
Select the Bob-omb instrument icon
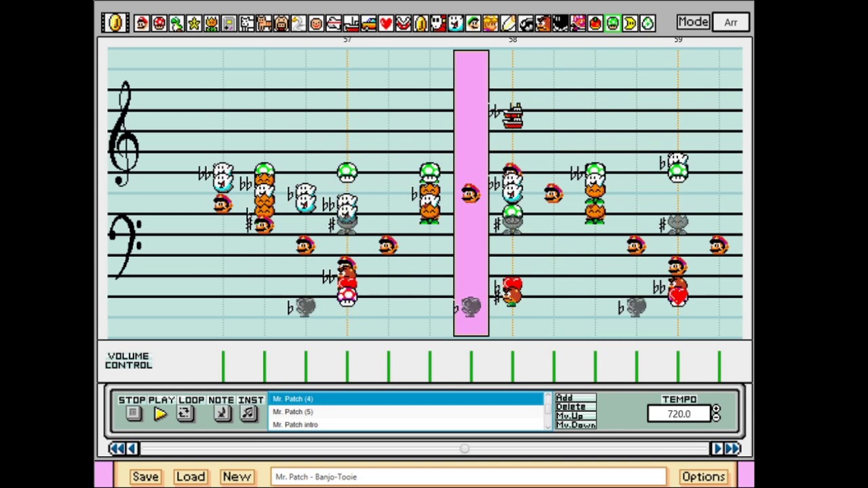pyautogui.click(x=560, y=23)
